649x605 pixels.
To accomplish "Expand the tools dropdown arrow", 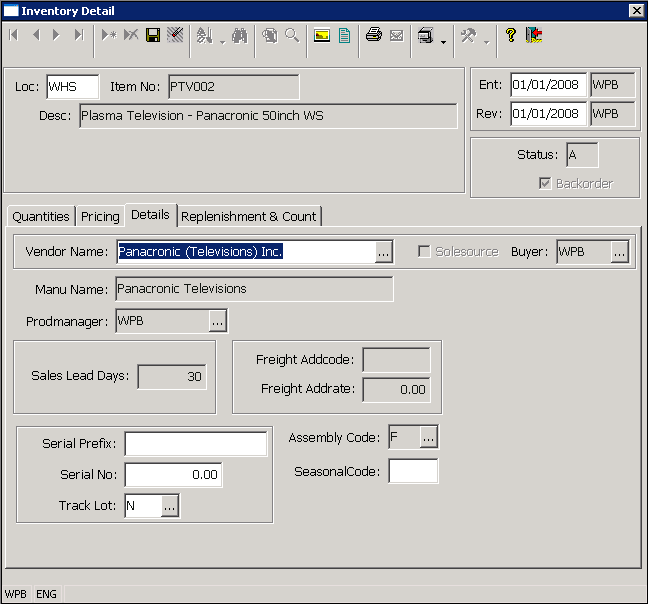I will click(x=487, y=42).
